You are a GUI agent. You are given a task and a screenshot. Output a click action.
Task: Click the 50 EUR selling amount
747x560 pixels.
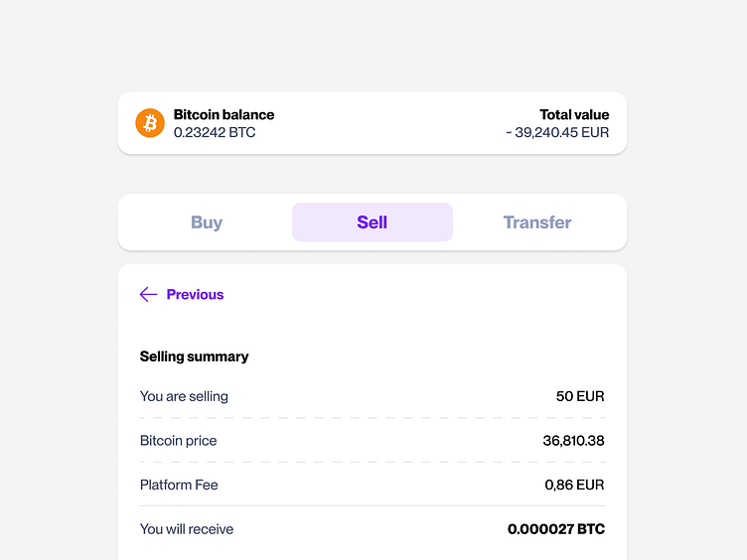point(580,396)
